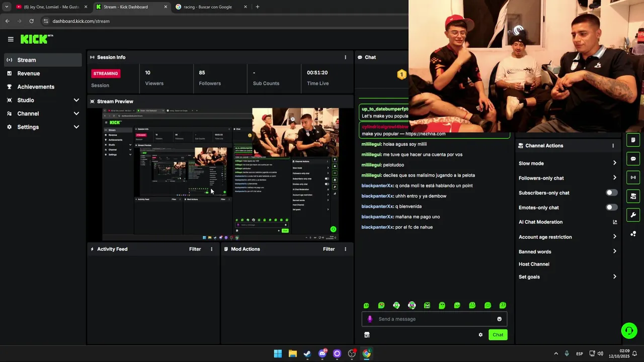Select Revenue in the sidebar

[43, 73]
